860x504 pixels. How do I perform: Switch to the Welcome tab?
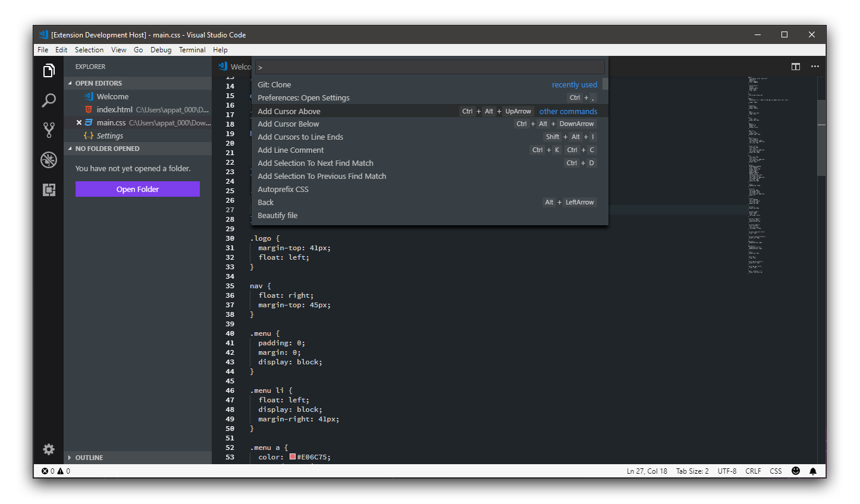237,67
